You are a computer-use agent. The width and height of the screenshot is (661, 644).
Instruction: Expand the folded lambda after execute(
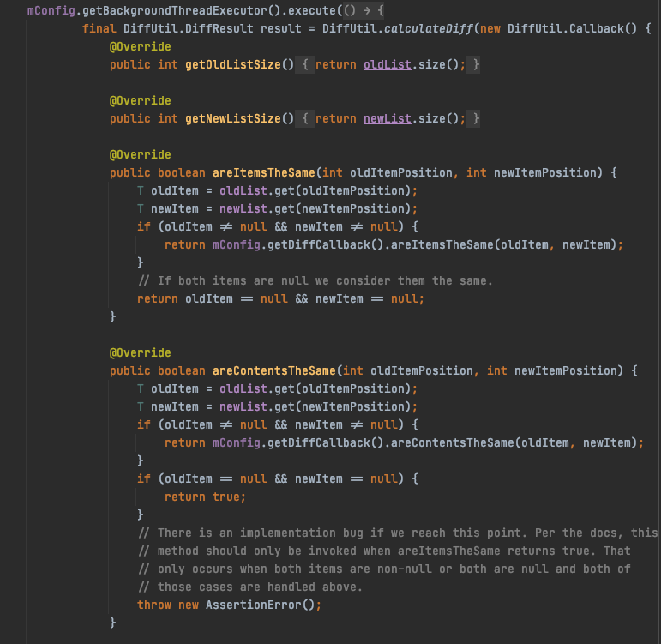(x=364, y=10)
